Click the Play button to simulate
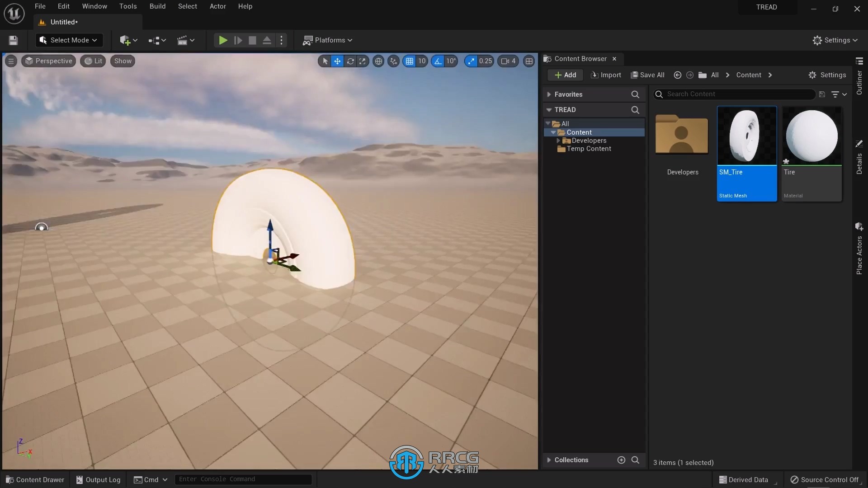This screenshot has width=868, height=488. (222, 40)
